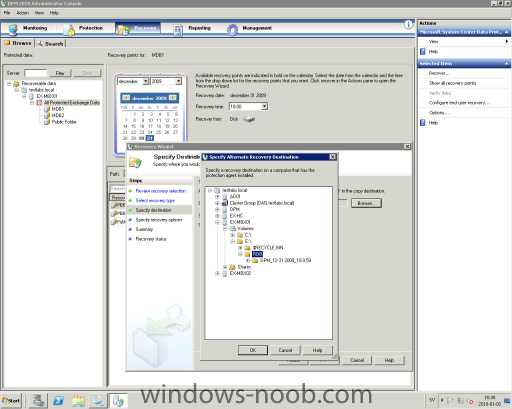
Task: Select the RDB folder in dialog tree
Action: click(x=257, y=254)
